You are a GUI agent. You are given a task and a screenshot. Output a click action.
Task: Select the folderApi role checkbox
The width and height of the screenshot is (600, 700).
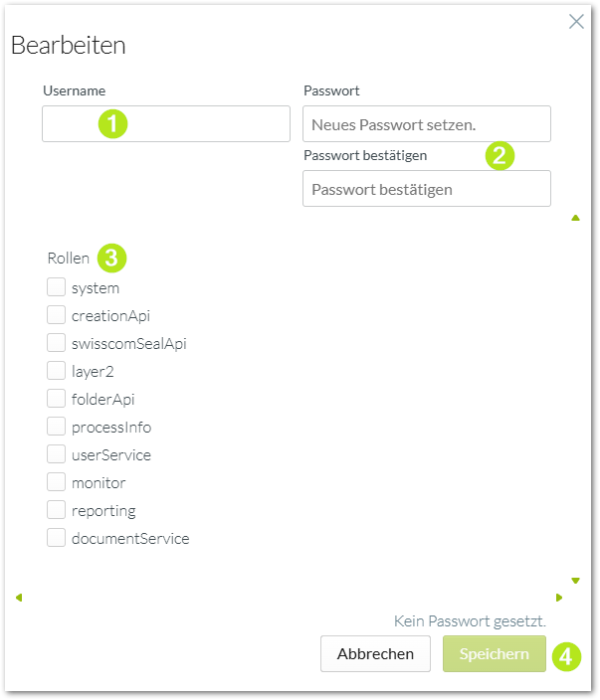click(x=57, y=398)
